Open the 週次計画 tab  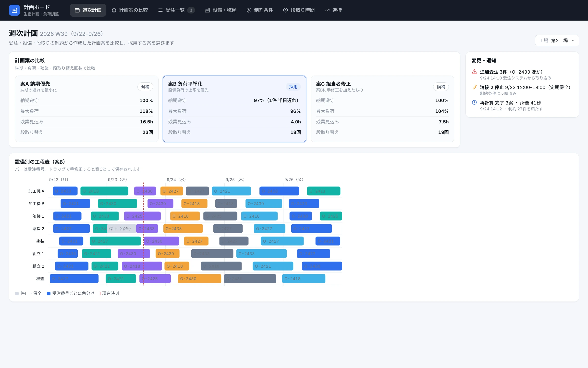coord(88,10)
